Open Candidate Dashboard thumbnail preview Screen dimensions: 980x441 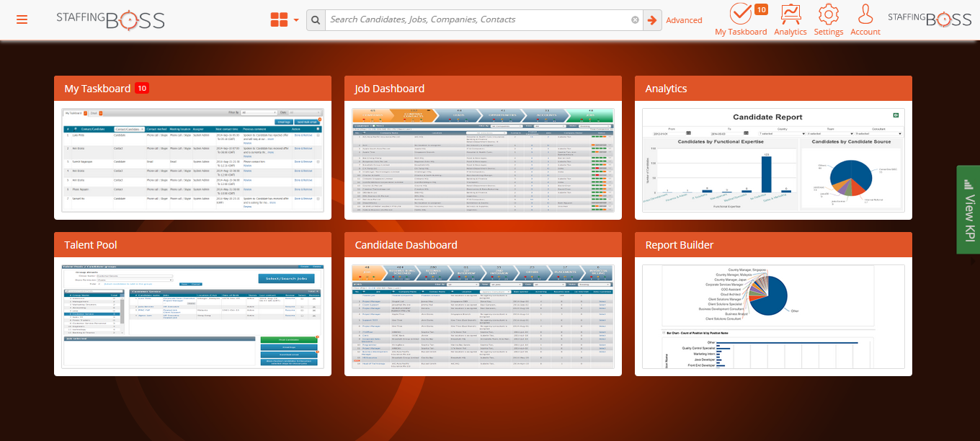click(x=483, y=316)
